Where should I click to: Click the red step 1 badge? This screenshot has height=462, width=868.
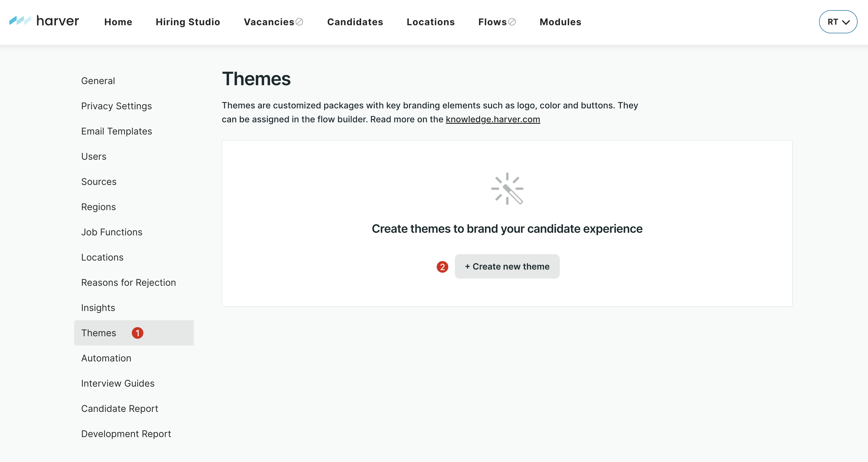click(138, 333)
